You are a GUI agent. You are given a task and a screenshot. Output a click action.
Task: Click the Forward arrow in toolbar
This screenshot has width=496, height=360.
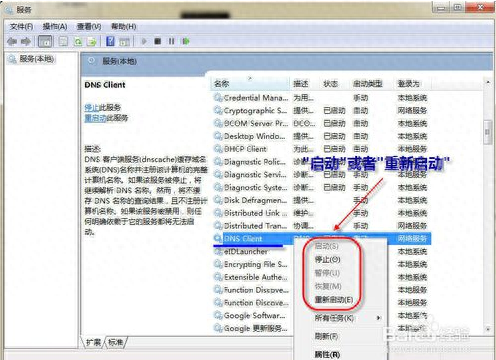pos(26,41)
